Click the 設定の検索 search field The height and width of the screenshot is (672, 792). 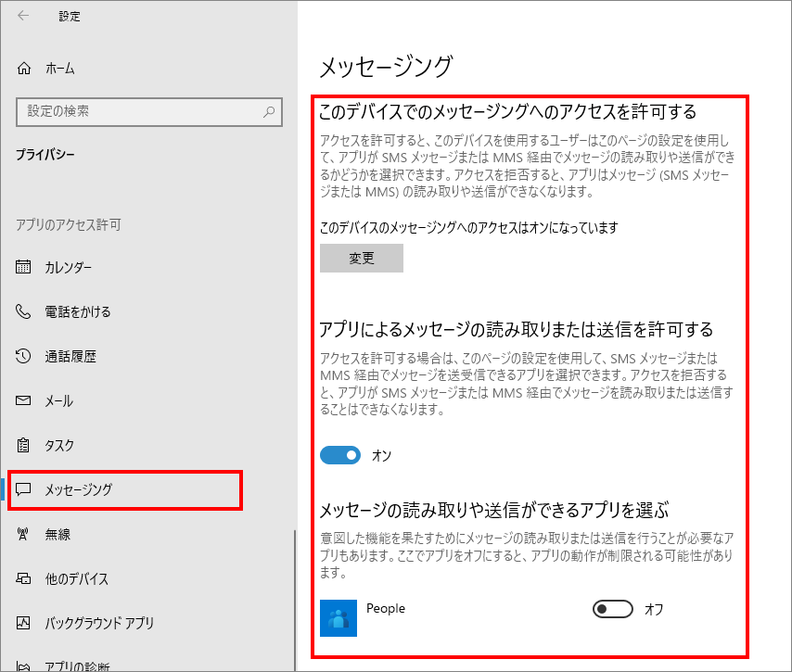[149, 111]
